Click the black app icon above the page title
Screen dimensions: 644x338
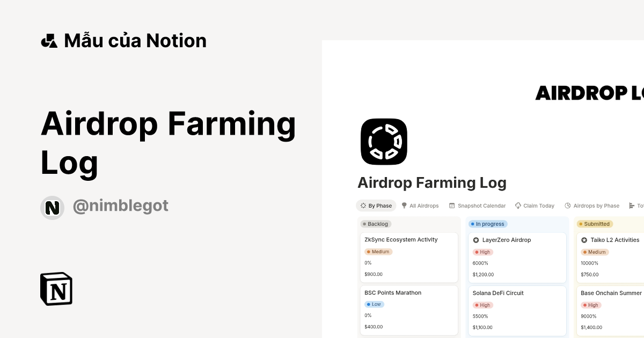(384, 142)
